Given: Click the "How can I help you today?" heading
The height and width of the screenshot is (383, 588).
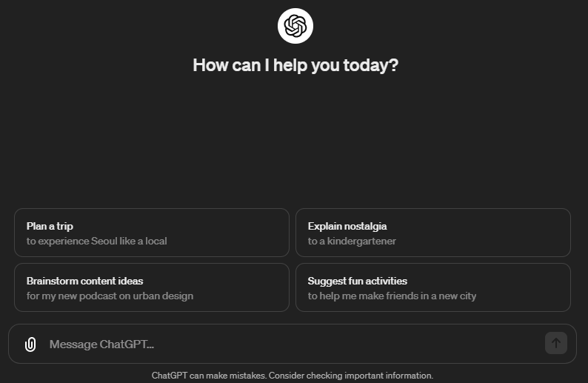Looking at the screenshot, I should (x=295, y=65).
